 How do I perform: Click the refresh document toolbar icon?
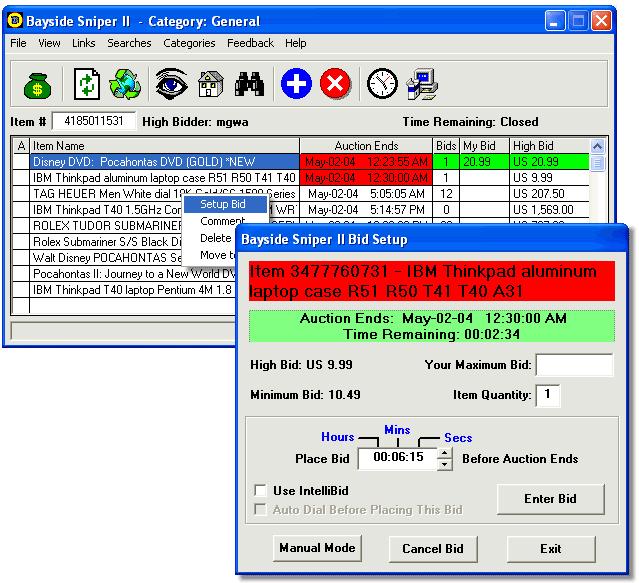tap(87, 84)
